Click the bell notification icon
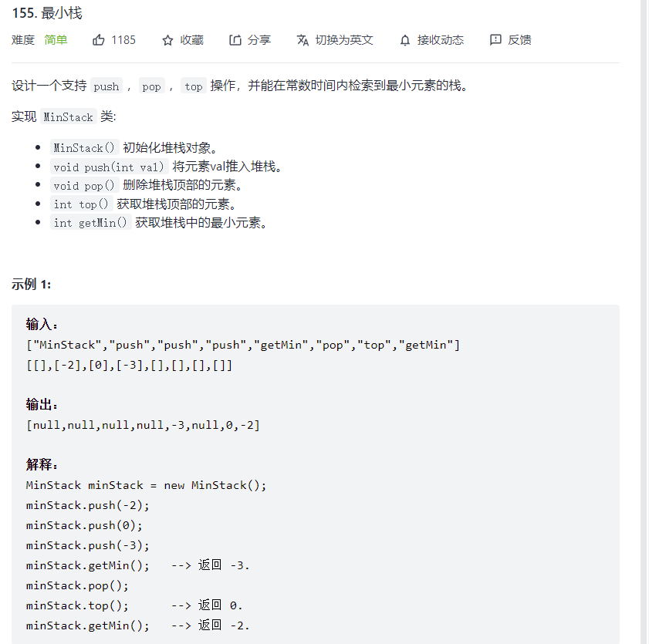The image size is (649, 644). tap(405, 40)
